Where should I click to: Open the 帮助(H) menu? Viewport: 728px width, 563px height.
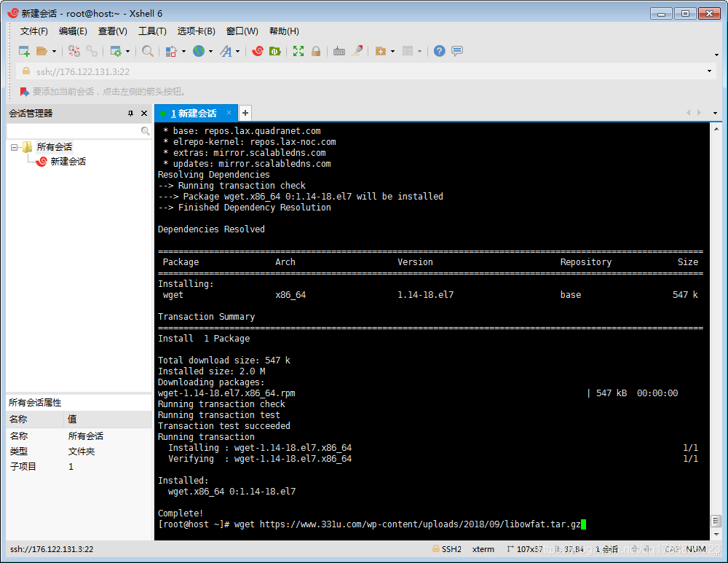point(284,31)
